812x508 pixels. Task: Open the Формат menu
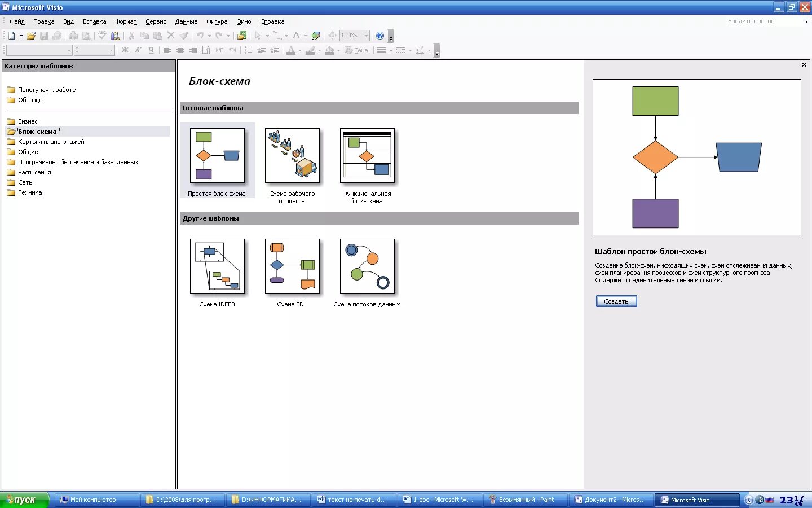(126, 21)
